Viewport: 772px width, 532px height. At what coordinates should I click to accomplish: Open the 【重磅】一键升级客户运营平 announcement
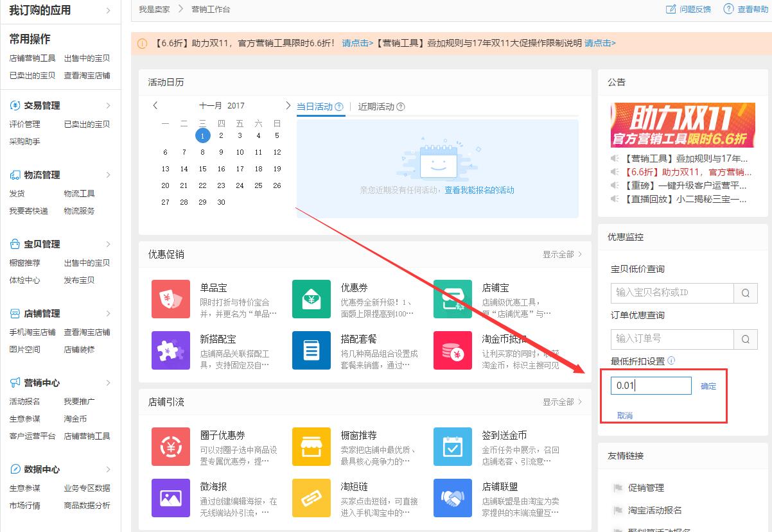[x=685, y=185]
